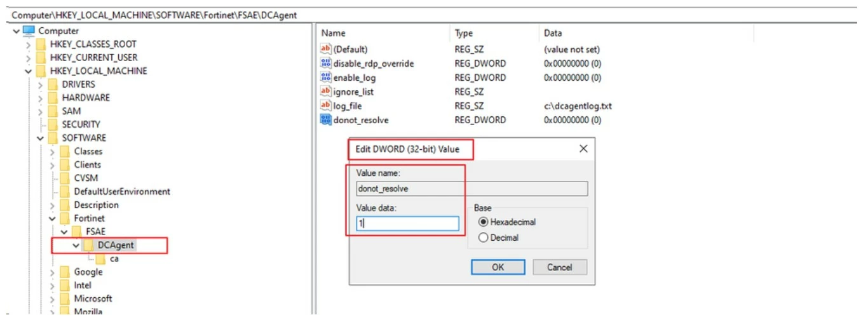Confirm the DWORD edit with OK
The image size is (868, 322).
[x=498, y=267]
